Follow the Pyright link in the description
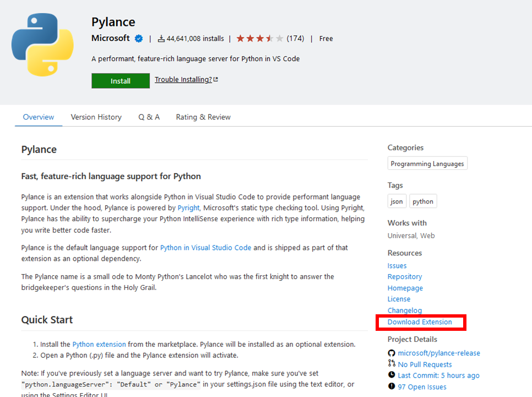Viewport: 532px width, 397px height. coord(189,208)
